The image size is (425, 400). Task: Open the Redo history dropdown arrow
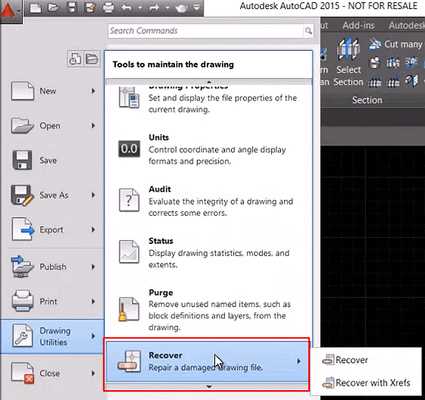(x=168, y=8)
